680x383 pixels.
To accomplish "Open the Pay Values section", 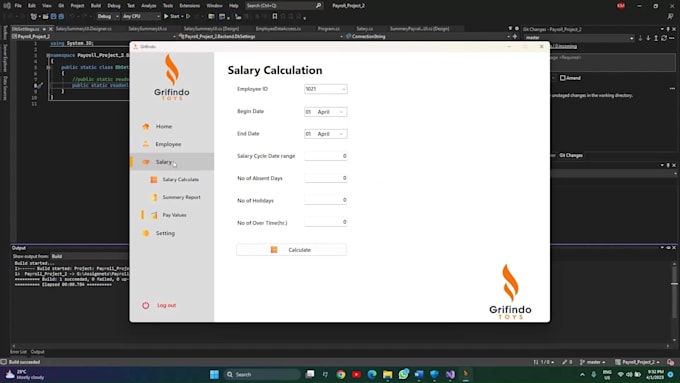I will 174,215.
